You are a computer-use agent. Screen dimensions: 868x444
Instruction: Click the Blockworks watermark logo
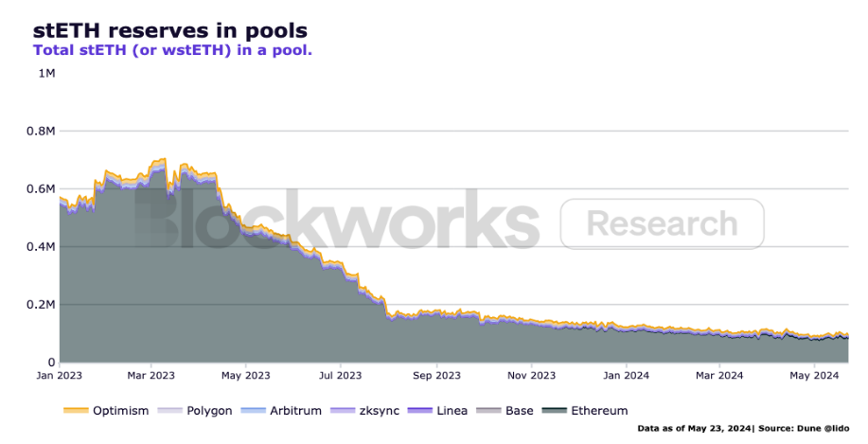337,220
